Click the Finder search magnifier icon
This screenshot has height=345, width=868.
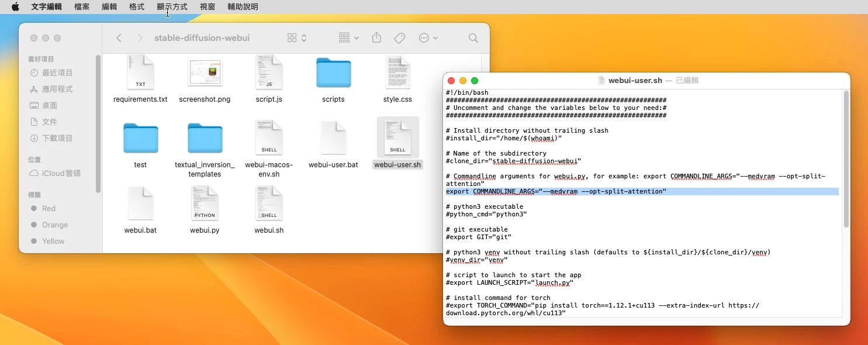[x=473, y=38]
